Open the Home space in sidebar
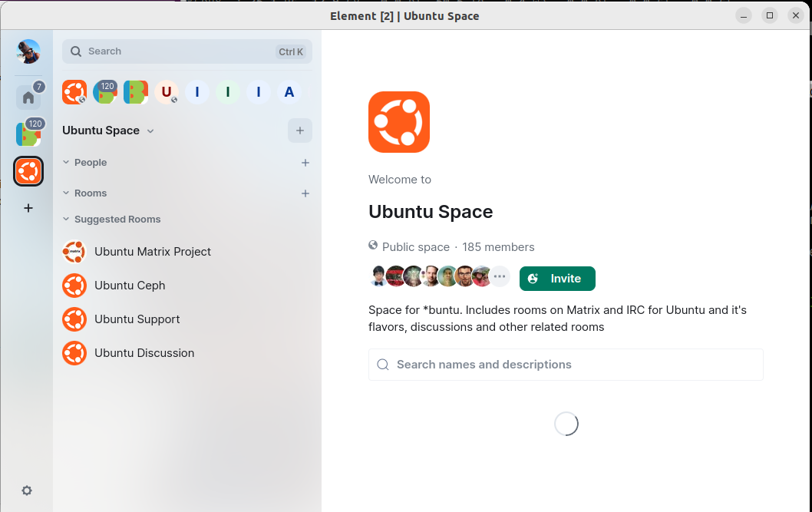The image size is (812, 512). 28,97
